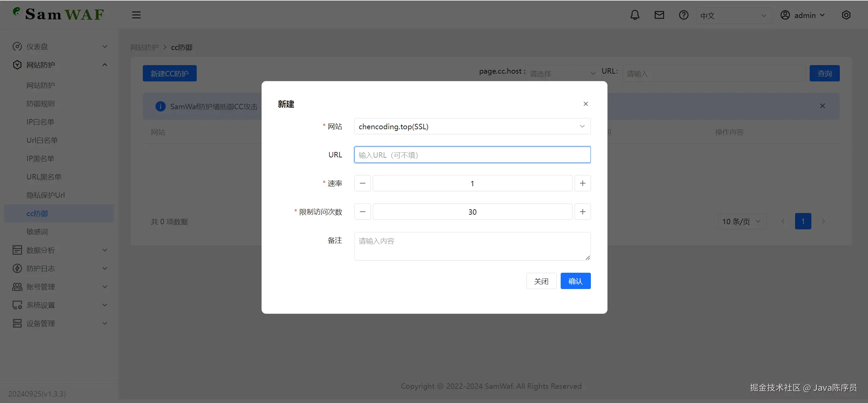Select the IP白名单 sidebar item
This screenshot has width=868, height=403.
40,122
